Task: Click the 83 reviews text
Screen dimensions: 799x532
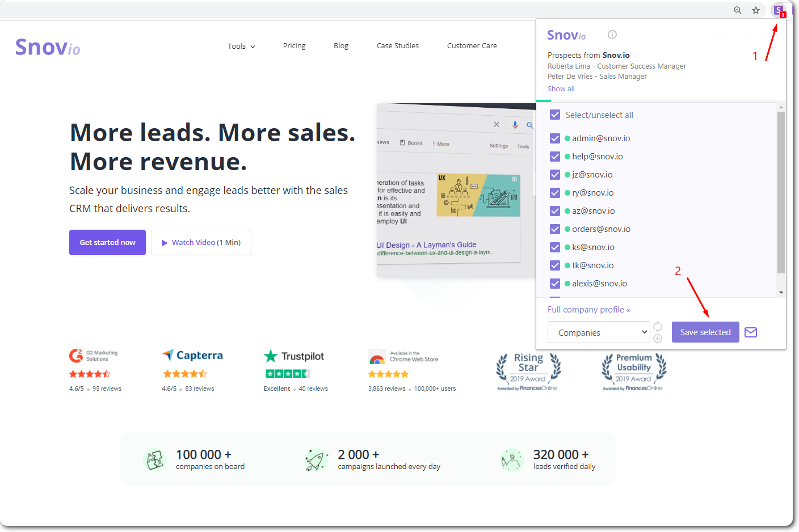Action: 200,389
